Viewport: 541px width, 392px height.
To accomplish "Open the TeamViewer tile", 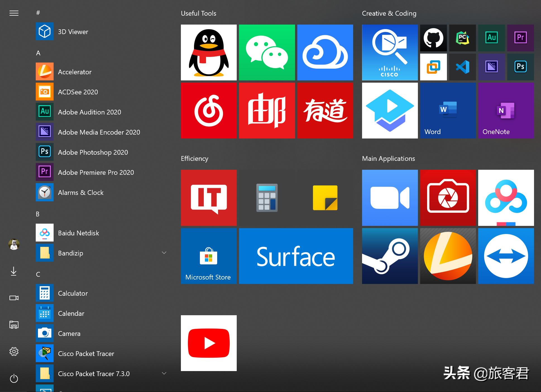I will click(x=506, y=256).
